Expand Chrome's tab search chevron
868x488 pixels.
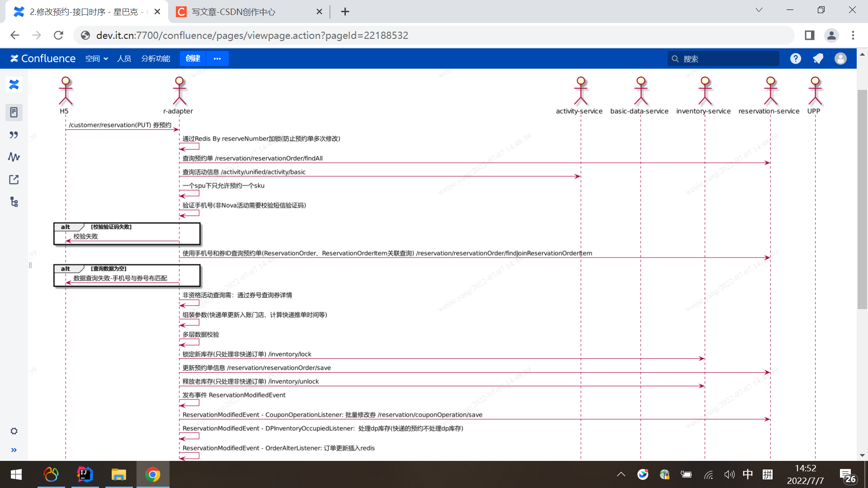click(759, 10)
